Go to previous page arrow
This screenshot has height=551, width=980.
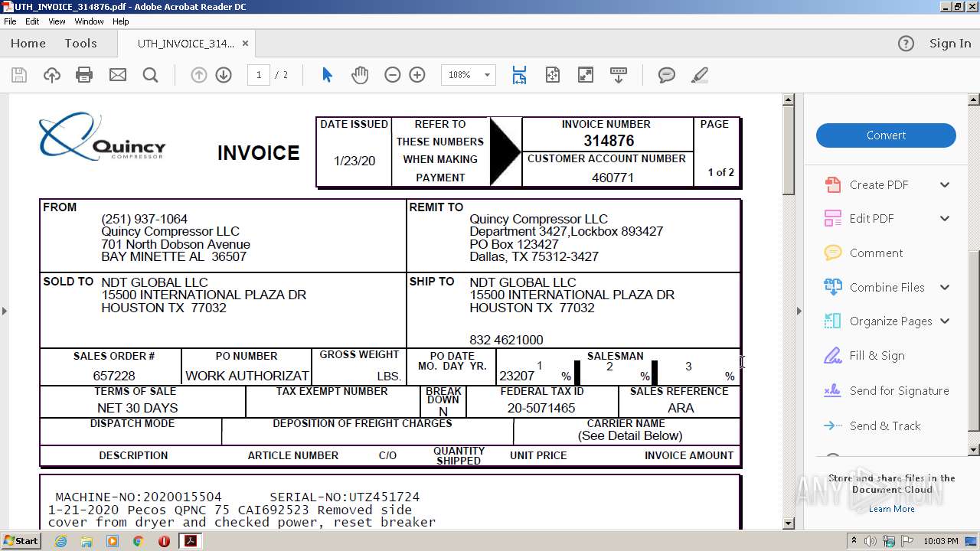(x=199, y=75)
